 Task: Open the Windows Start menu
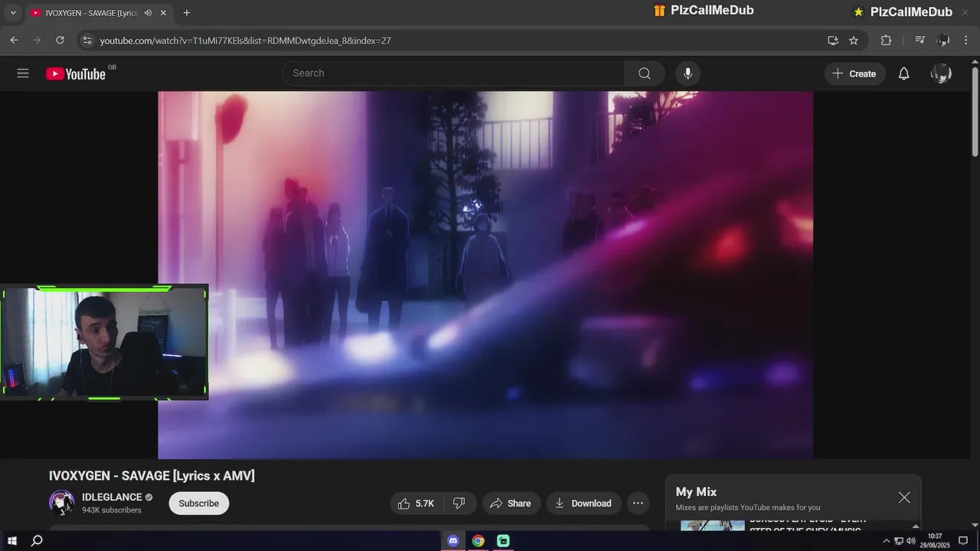click(12, 541)
